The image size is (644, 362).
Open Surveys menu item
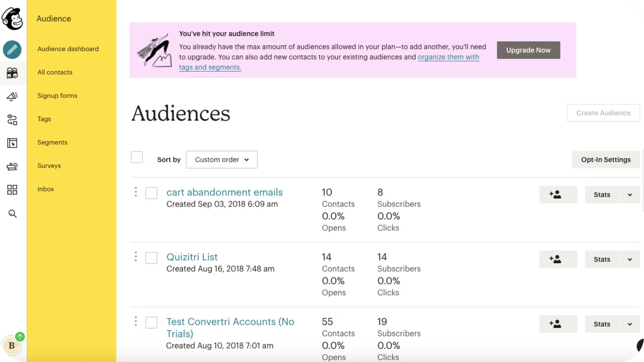(49, 166)
